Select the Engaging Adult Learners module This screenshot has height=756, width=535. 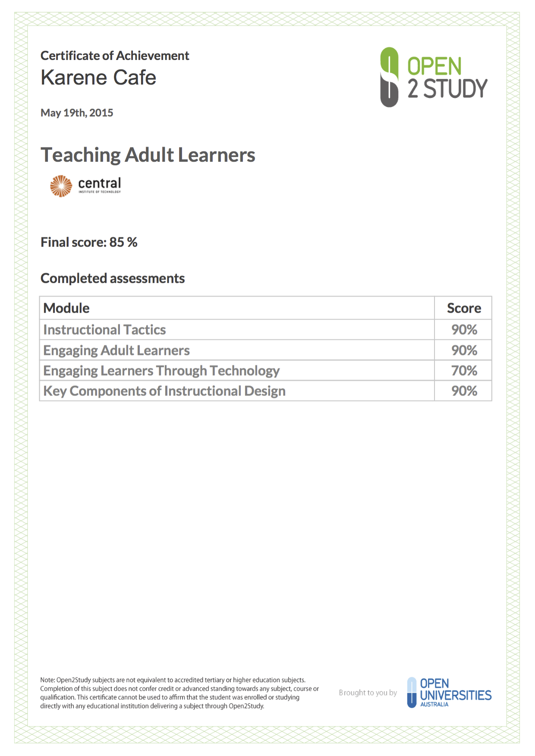pos(116,351)
